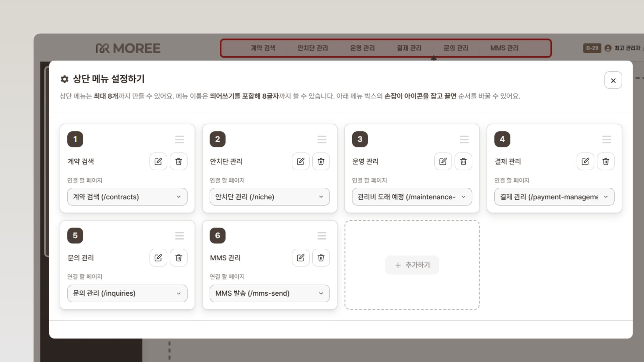This screenshot has height=362, width=644.
Task: Click the MMS 관리 name text in card 6
Action: 225,258
